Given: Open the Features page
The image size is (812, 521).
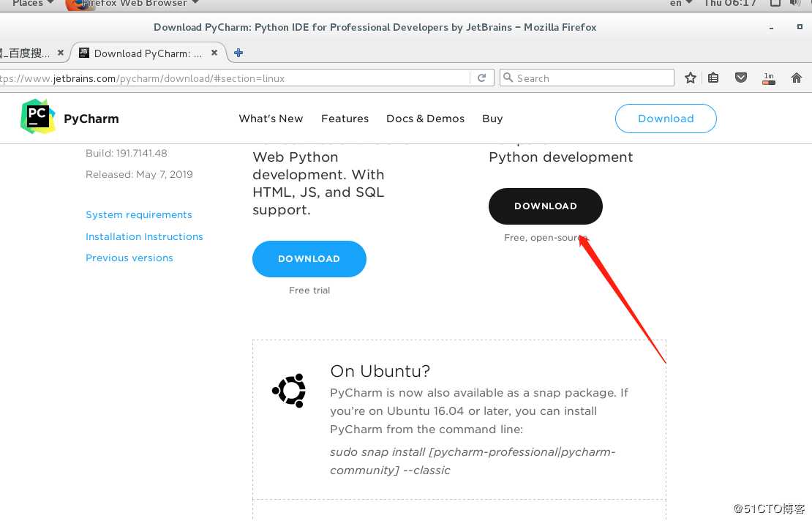Looking at the screenshot, I should click(x=345, y=119).
